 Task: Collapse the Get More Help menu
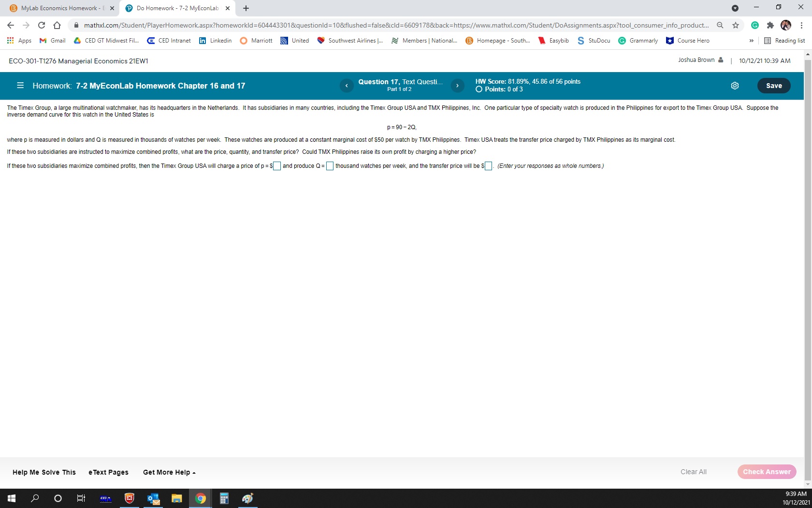point(169,472)
